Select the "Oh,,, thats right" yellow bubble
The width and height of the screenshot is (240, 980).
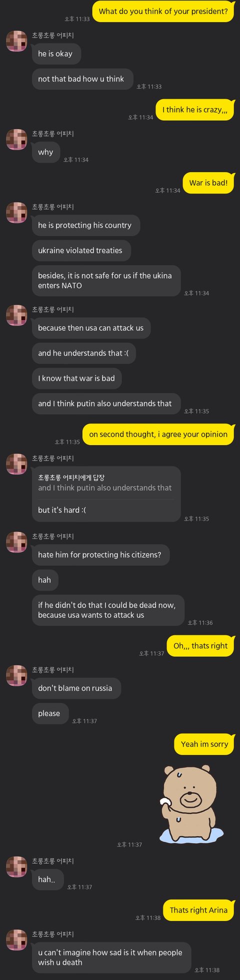tap(200, 646)
